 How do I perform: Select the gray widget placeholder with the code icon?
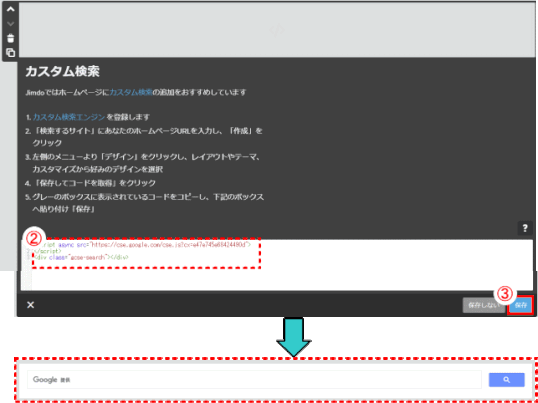277,30
